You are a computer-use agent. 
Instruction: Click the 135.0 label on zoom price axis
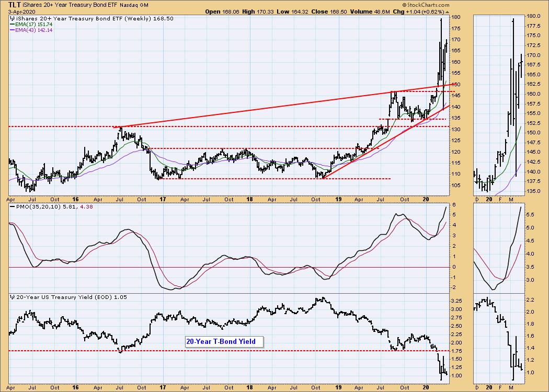tap(533, 191)
